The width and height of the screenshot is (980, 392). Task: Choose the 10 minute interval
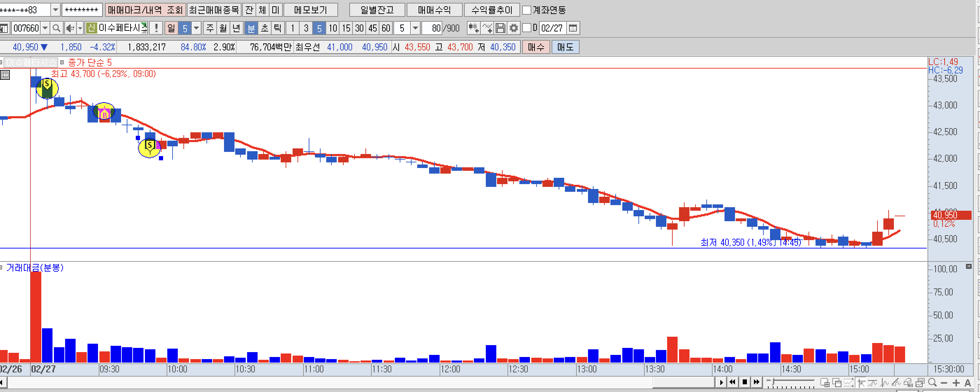[x=333, y=28]
